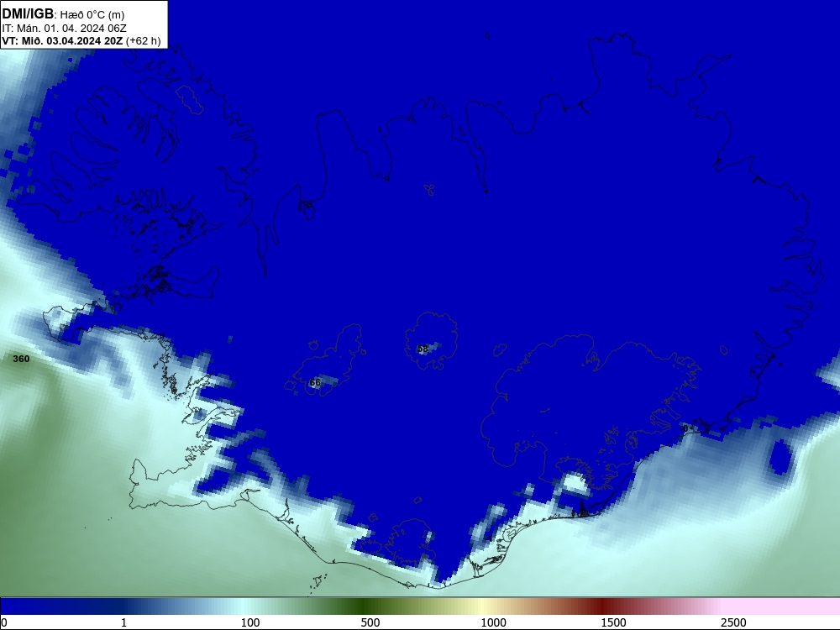Image resolution: width=840 pixels, height=630 pixels.
Task: Click the 'IT: Mán. 01. 04. 2024 06Z' line
Action: (x=65, y=29)
